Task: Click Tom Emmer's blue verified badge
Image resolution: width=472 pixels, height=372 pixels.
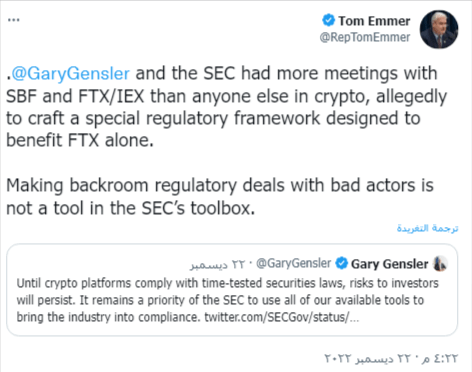Action: click(328, 20)
